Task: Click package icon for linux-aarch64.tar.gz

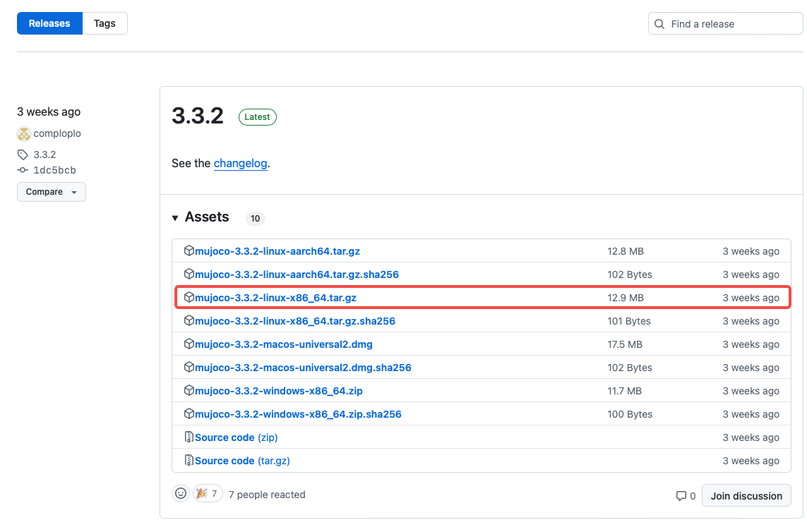Action: (189, 250)
